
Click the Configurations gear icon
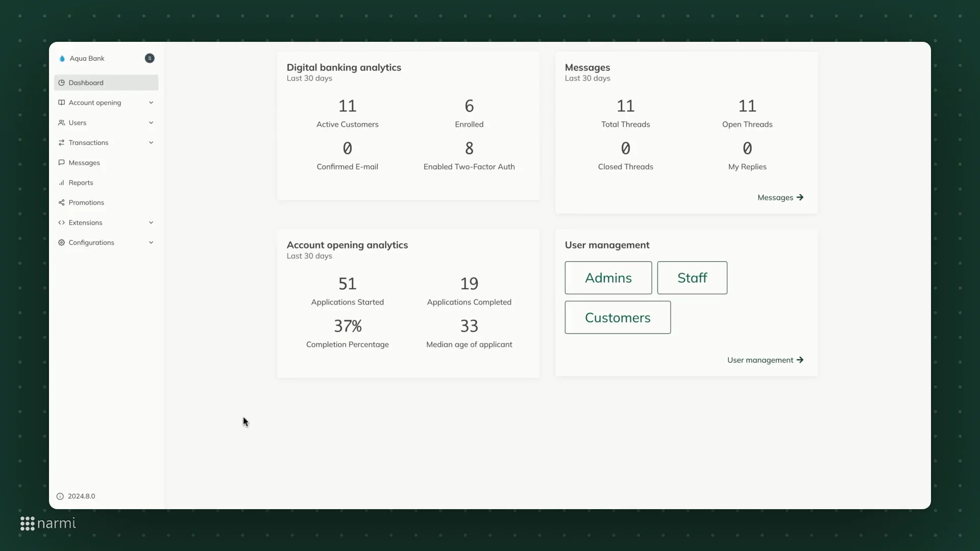click(x=61, y=243)
